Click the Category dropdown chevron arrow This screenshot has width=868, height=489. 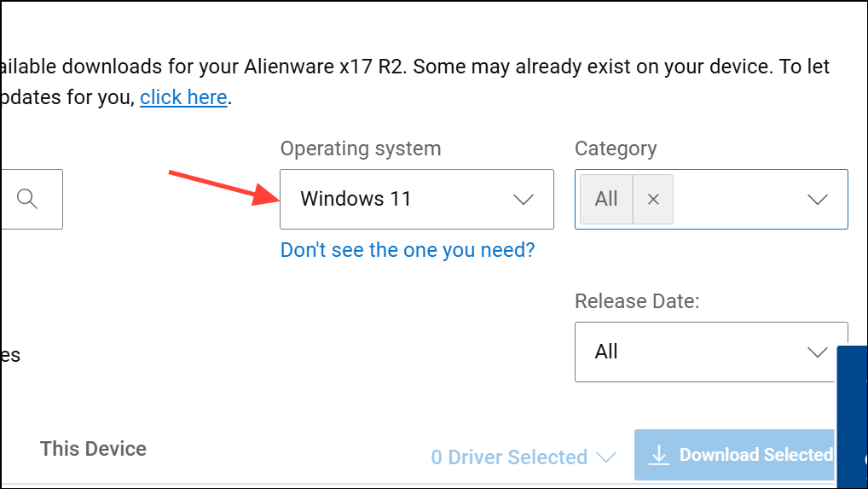pyautogui.click(x=817, y=200)
